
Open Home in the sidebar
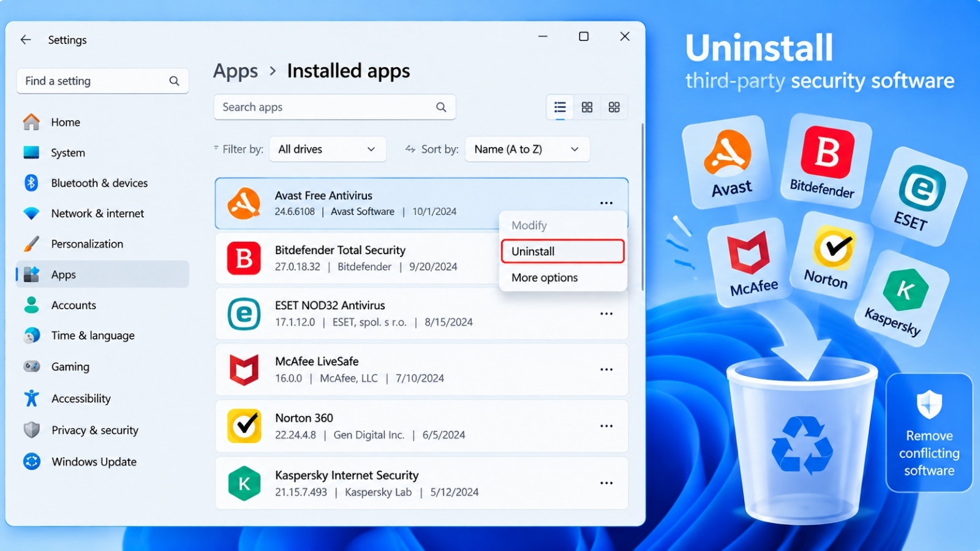(102, 122)
